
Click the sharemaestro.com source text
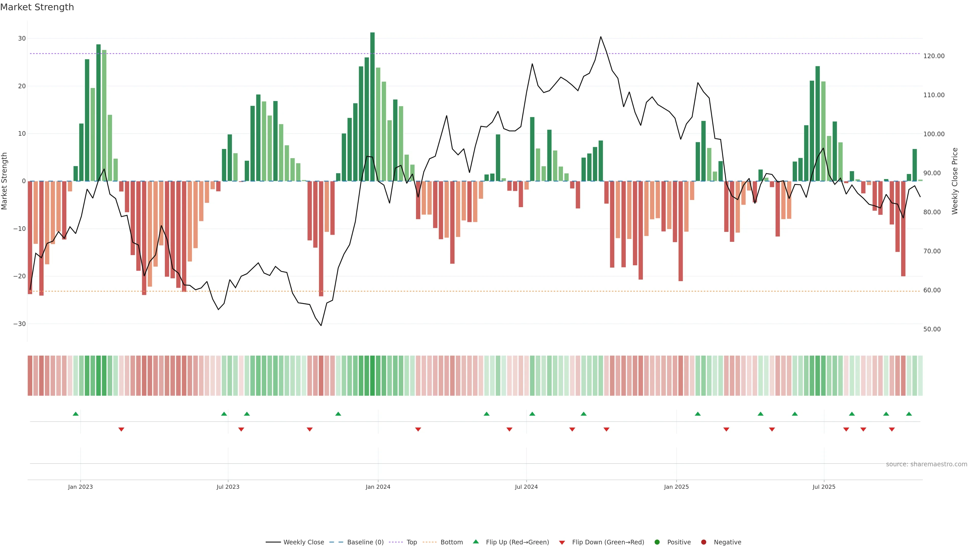click(926, 464)
